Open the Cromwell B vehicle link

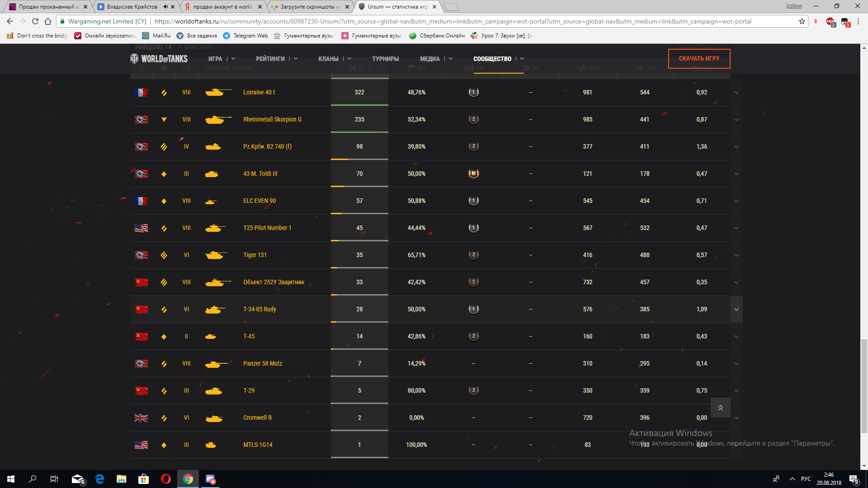[257, 418]
